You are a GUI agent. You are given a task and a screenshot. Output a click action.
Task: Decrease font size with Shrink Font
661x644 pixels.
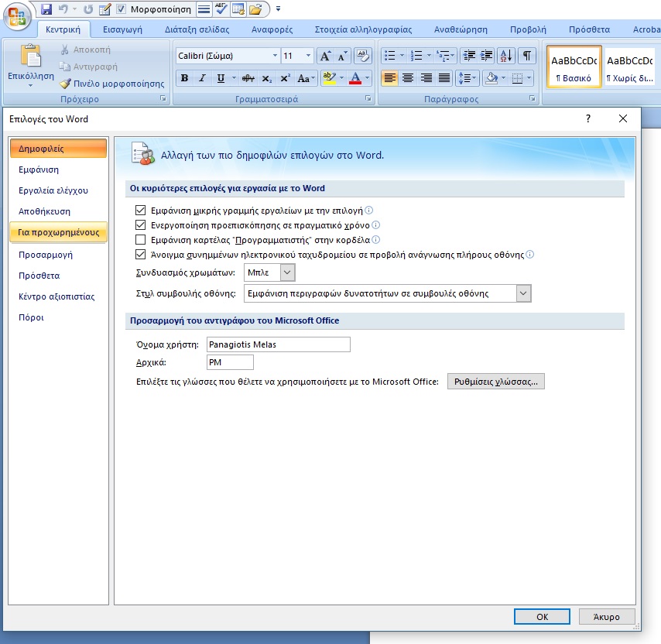tap(342, 56)
